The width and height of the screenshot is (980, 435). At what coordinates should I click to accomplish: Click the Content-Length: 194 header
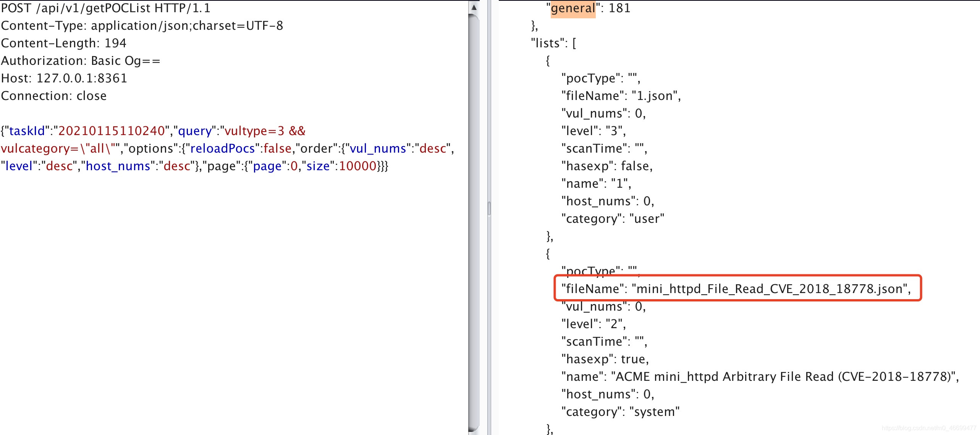63,43
